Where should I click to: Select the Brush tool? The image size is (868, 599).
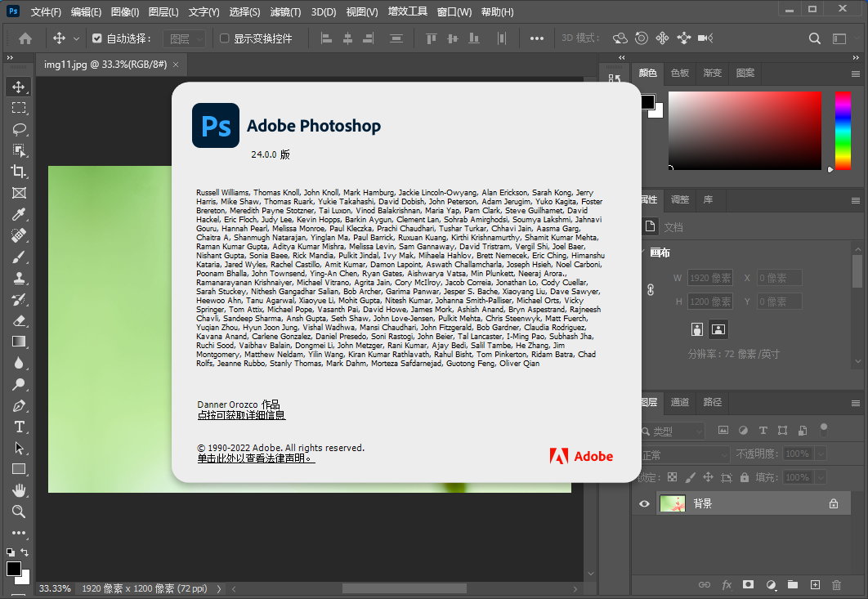coord(18,257)
